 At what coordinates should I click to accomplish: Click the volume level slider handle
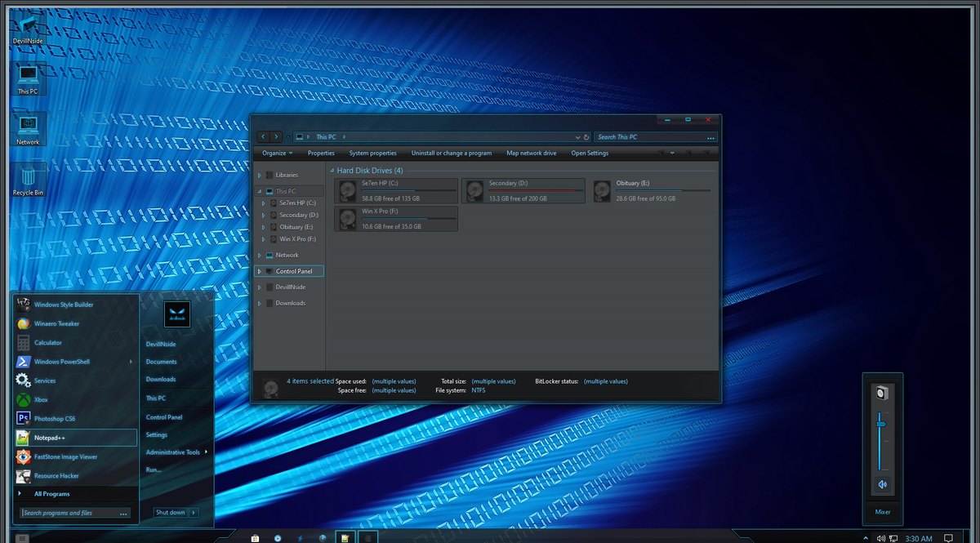[x=881, y=424]
